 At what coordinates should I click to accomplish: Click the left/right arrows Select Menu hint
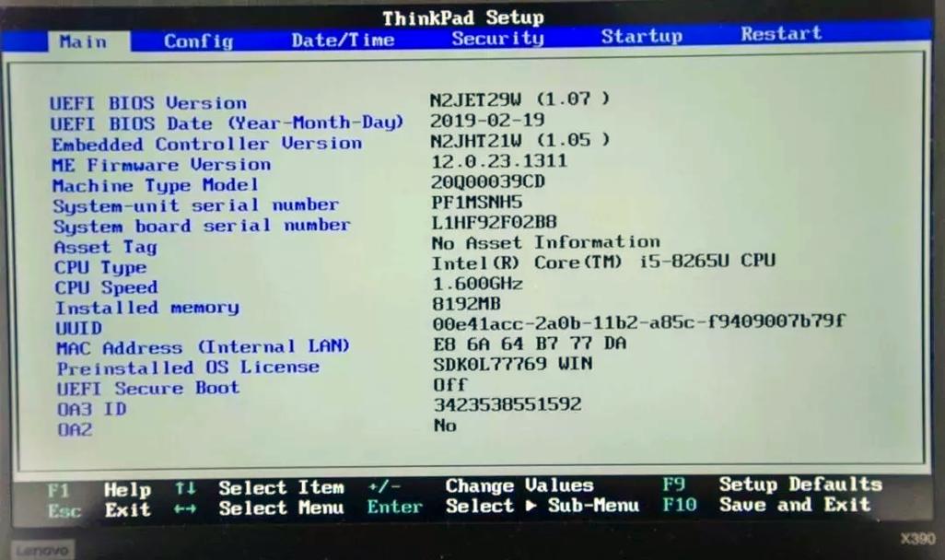tap(259, 507)
